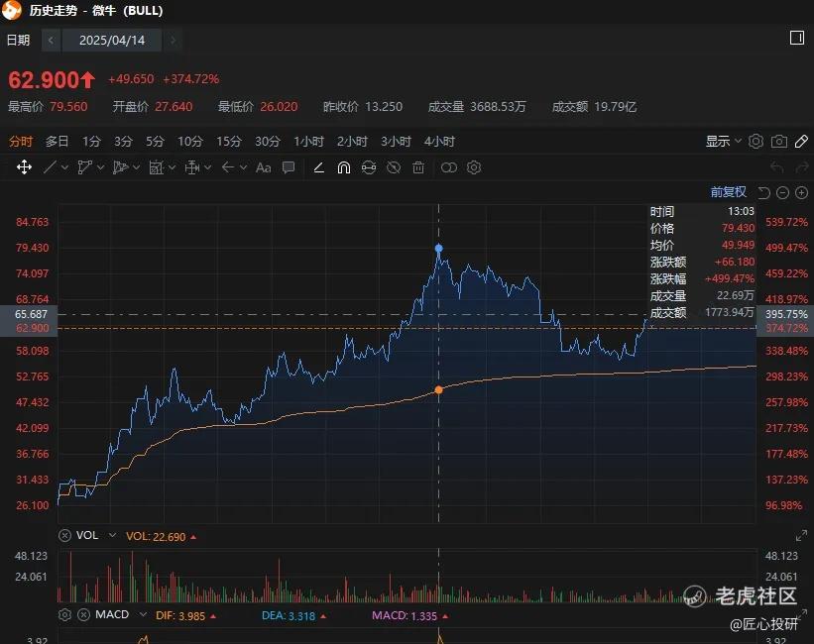Switch to the 多日 multi-day tab
Image resolution: width=814 pixels, height=644 pixels.
click(58, 142)
